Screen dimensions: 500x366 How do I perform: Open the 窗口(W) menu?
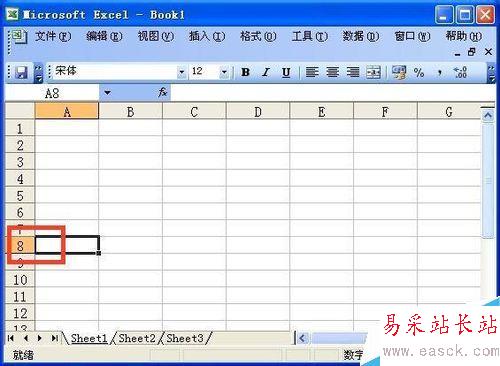(x=412, y=36)
